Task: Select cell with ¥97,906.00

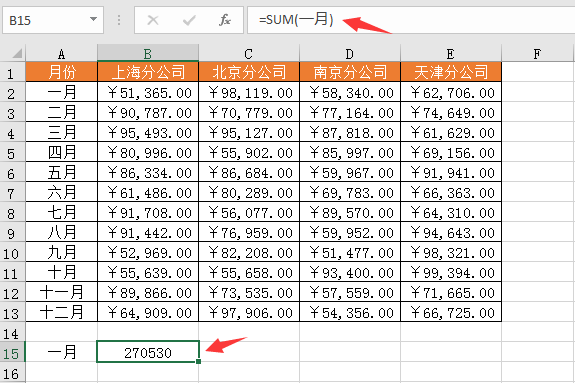Action: pos(249,312)
